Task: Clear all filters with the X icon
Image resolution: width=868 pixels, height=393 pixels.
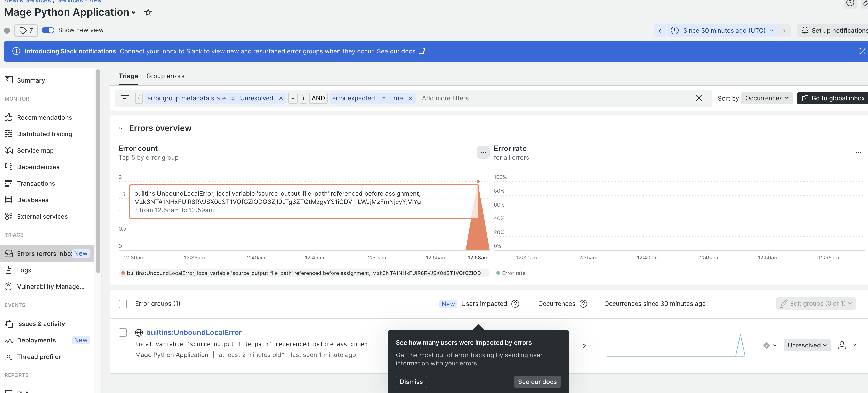Action: click(x=699, y=98)
